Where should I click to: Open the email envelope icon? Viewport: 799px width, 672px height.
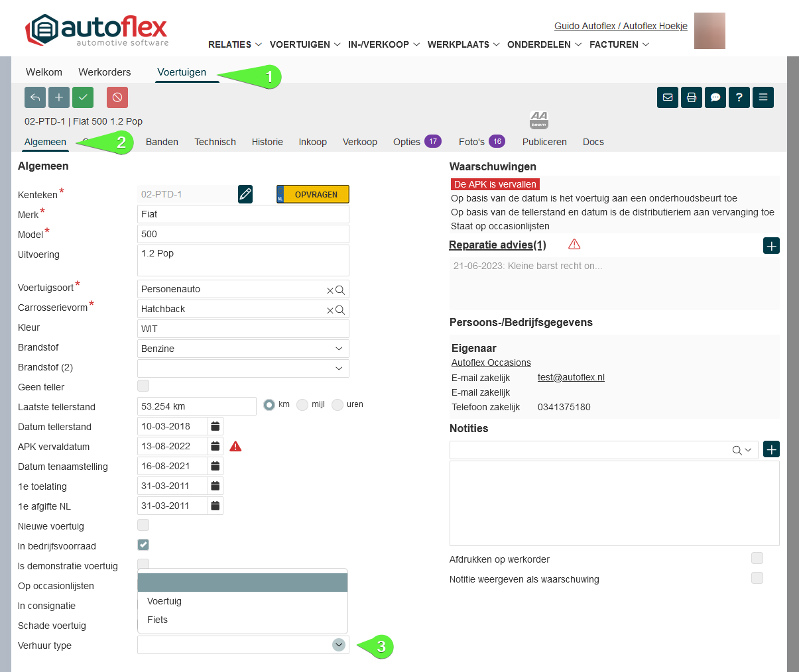(668, 97)
